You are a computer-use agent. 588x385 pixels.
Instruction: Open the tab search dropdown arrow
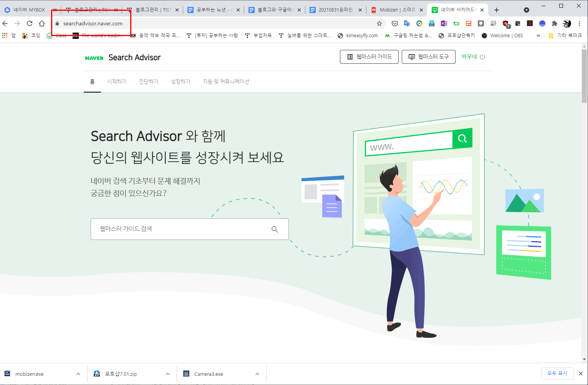[527, 10]
